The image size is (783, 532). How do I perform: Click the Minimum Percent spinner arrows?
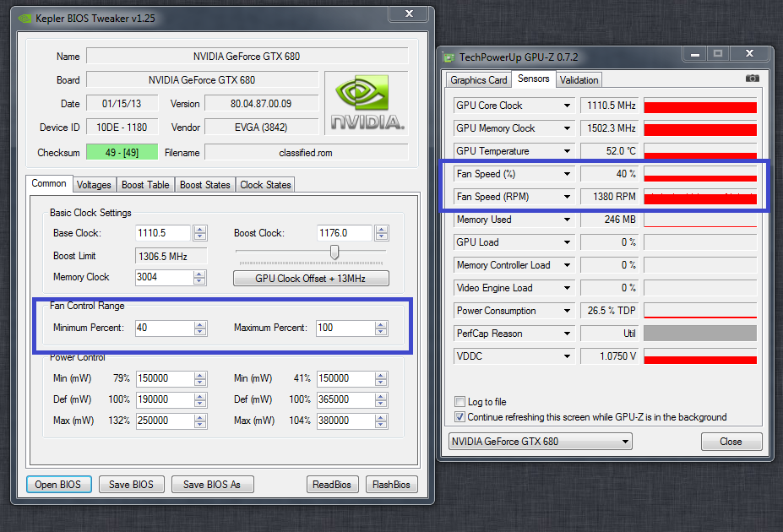coord(200,328)
